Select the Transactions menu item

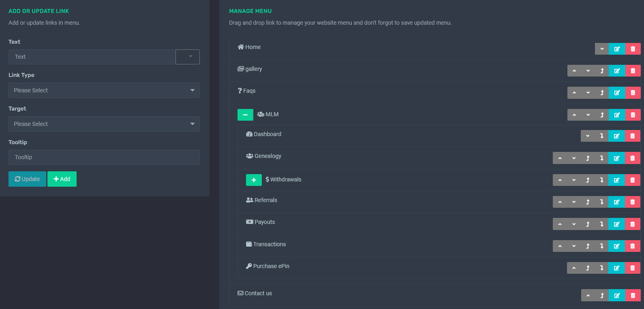(269, 244)
